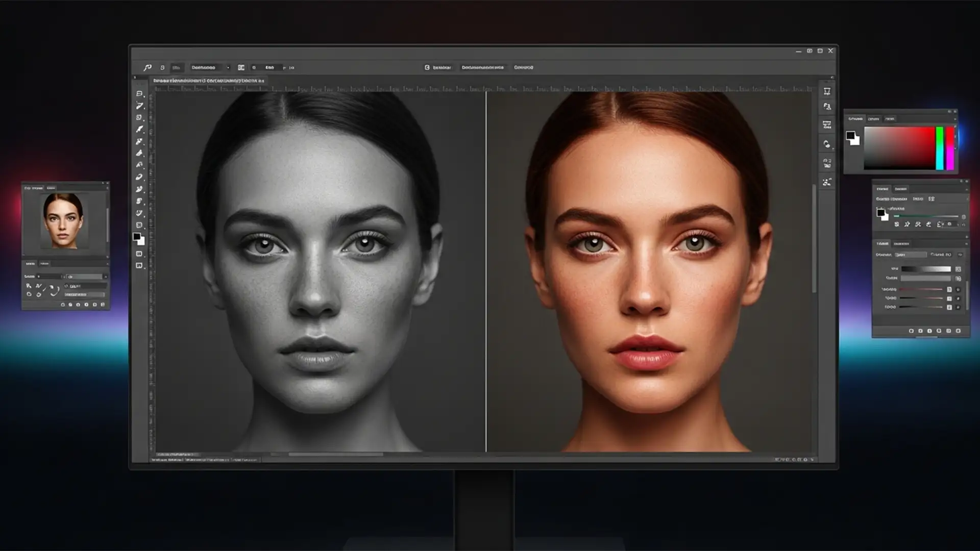980x551 pixels.
Task: Select the Move tool at the toolbar top
Action: (x=139, y=95)
